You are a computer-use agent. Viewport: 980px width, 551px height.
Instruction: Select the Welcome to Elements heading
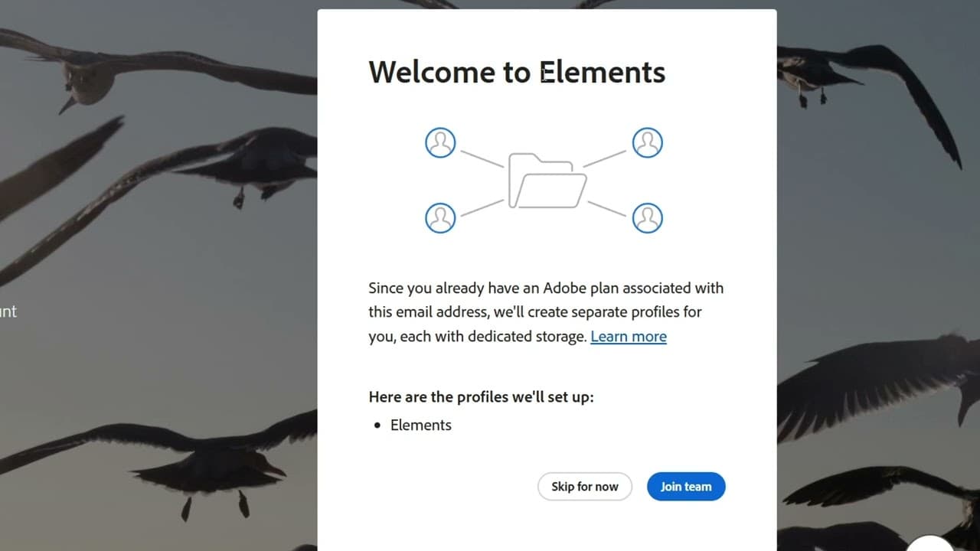517,72
